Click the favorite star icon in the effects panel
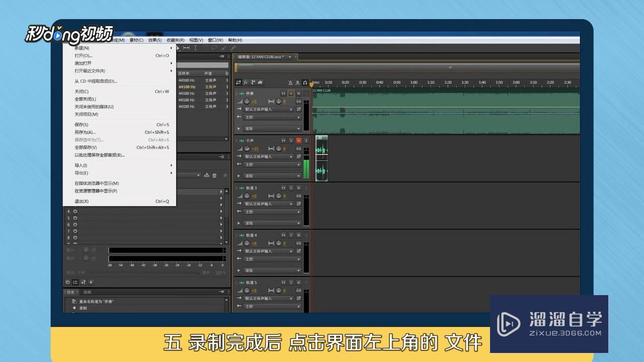This screenshot has height=362, width=644. [225, 175]
